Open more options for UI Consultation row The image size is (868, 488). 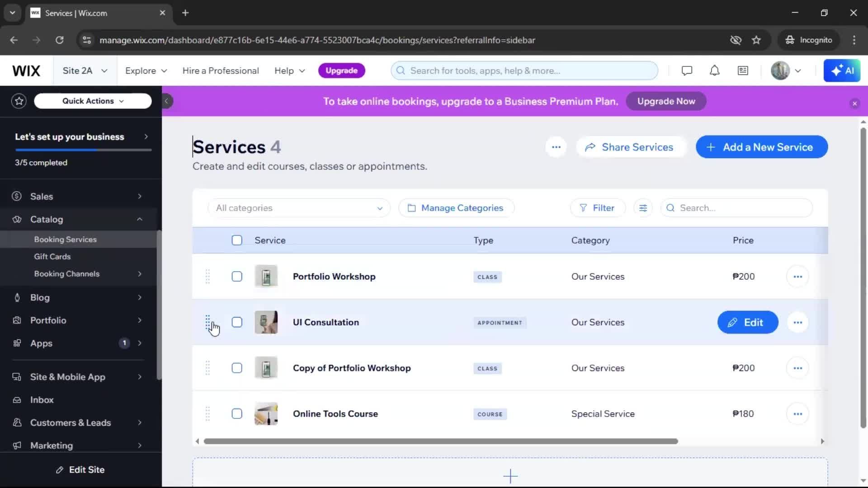click(x=797, y=323)
